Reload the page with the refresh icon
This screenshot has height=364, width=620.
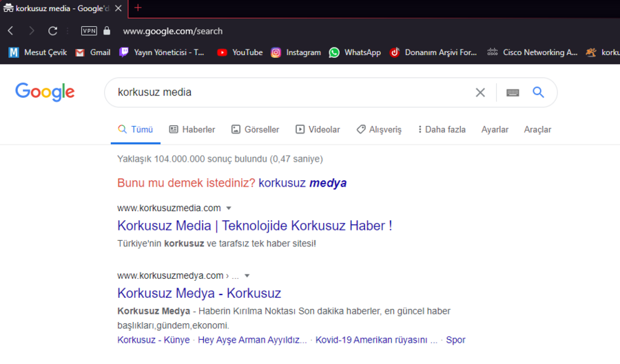[x=52, y=31]
